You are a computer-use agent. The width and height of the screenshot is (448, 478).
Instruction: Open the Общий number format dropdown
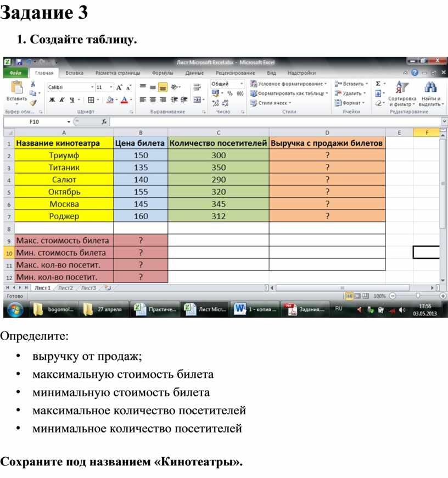click(x=242, y=84)
